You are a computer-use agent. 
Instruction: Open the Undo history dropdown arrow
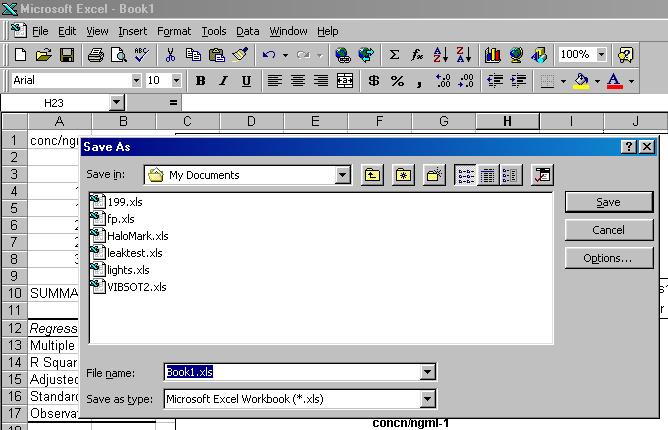click(x=285, y=55)
